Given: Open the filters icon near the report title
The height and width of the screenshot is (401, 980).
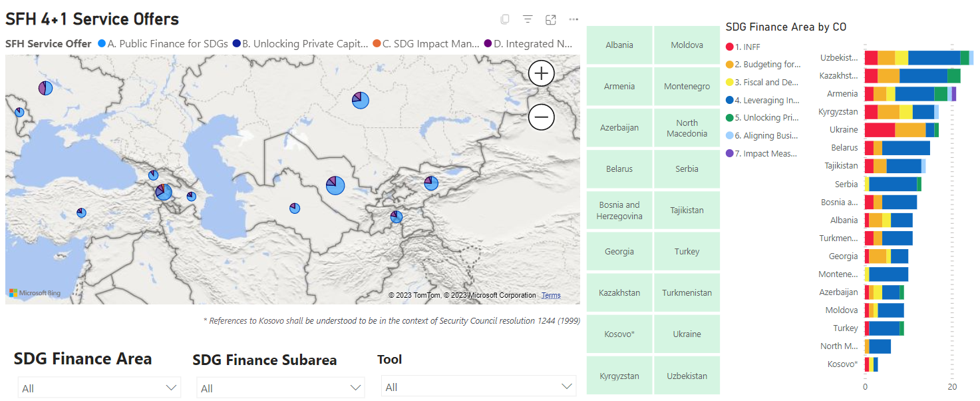Looking at the screenshot, I should click(x=528, y=19).
